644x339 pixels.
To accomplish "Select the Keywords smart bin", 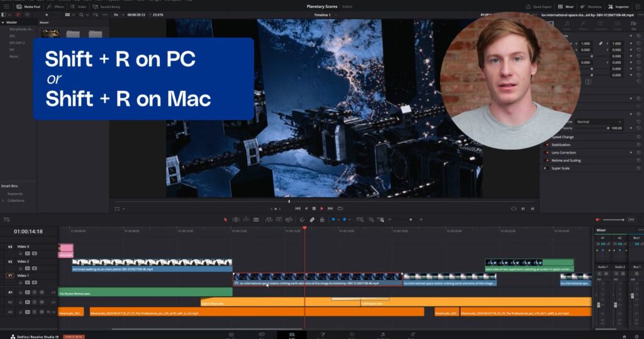I will [15, 194].
